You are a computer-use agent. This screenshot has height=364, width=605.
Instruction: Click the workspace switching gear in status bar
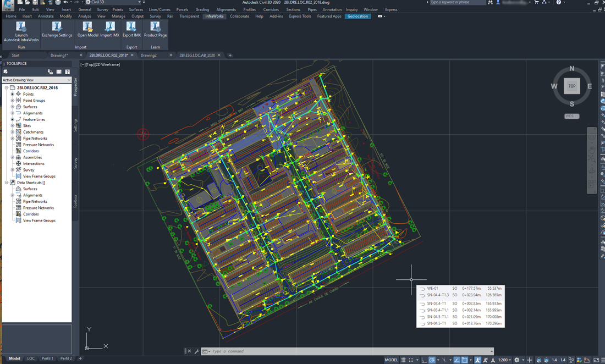(516, 360)
